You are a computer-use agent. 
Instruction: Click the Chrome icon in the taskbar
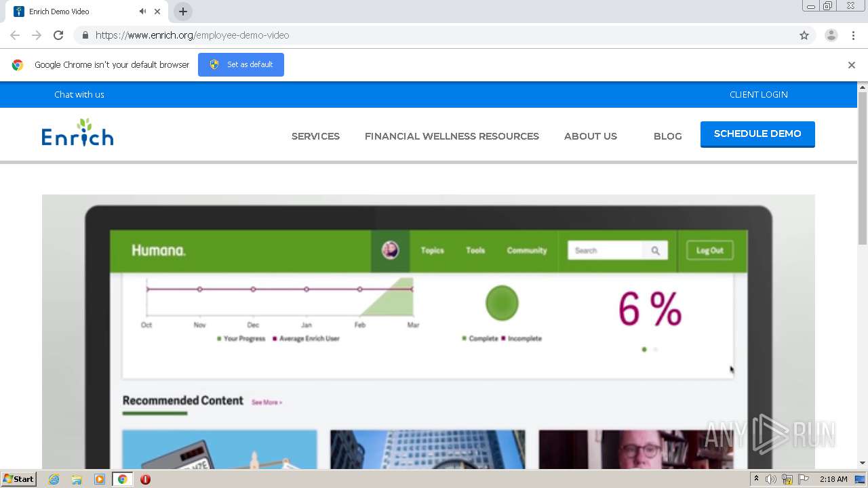point(123,479)
